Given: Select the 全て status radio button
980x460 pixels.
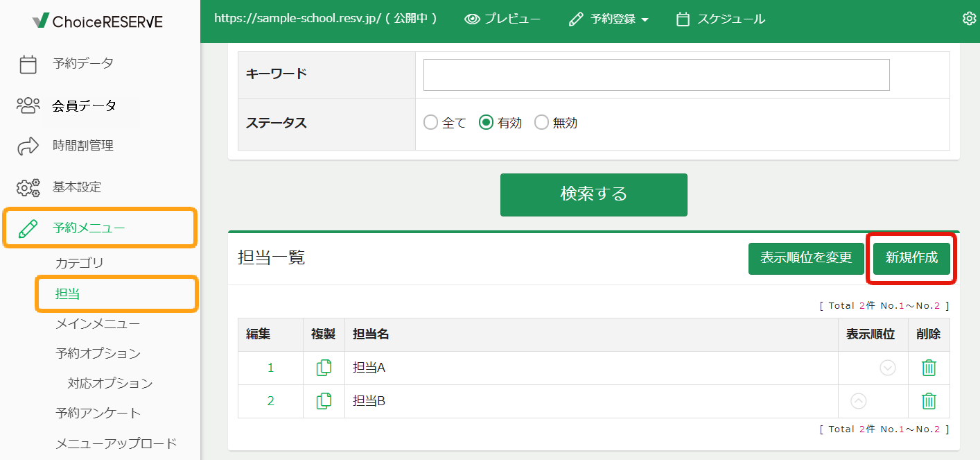Looking at the screenshot, I should [x=430, y=123].
